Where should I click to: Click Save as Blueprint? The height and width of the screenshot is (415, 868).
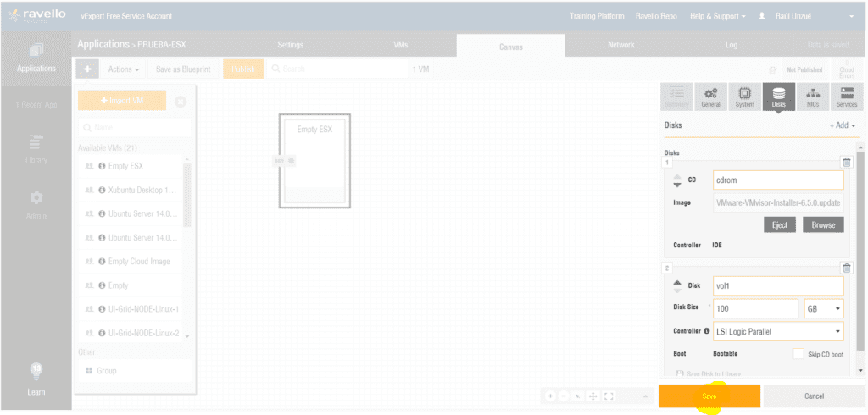pos(184,69)
